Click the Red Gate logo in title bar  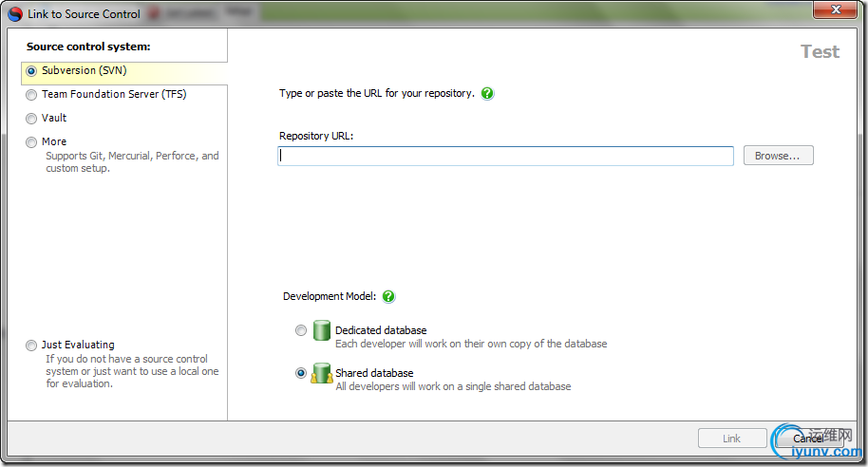pyautogui.click(x=15, y=14)
